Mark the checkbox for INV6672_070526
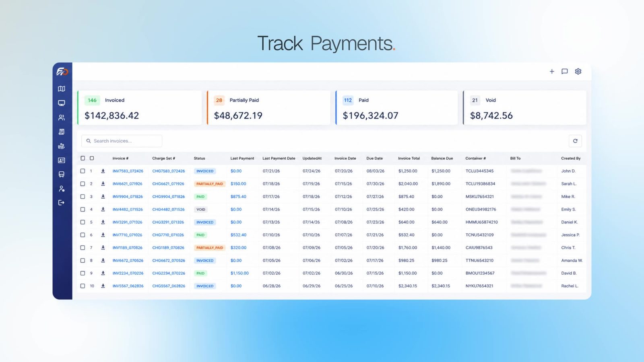 83,261
